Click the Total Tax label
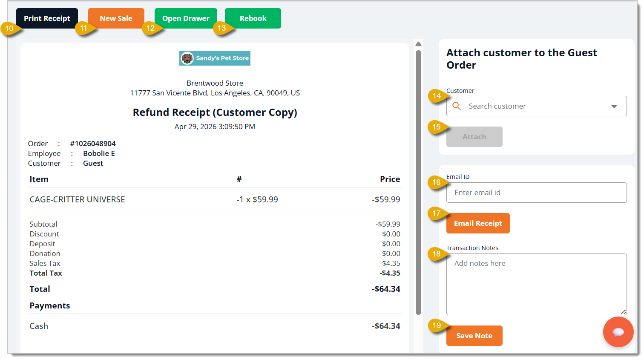Viewport: 644px width, 360px height. tap(46, 273)
